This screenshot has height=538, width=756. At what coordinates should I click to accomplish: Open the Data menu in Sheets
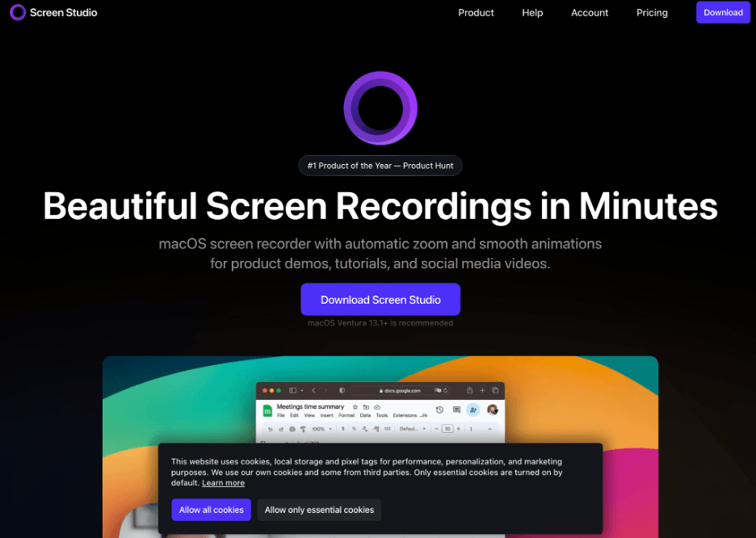pos(365,415)
